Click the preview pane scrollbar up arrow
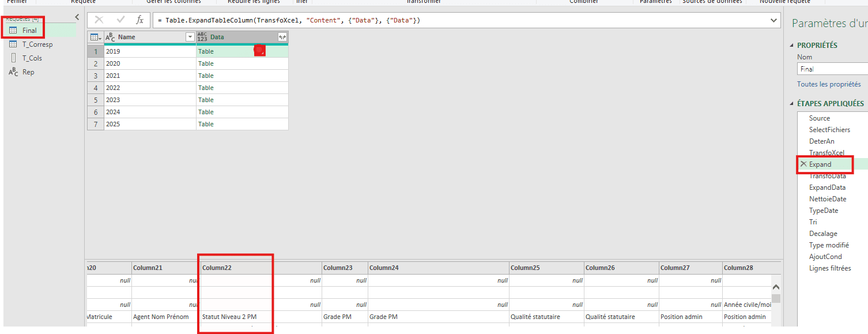 click(776, 287)
